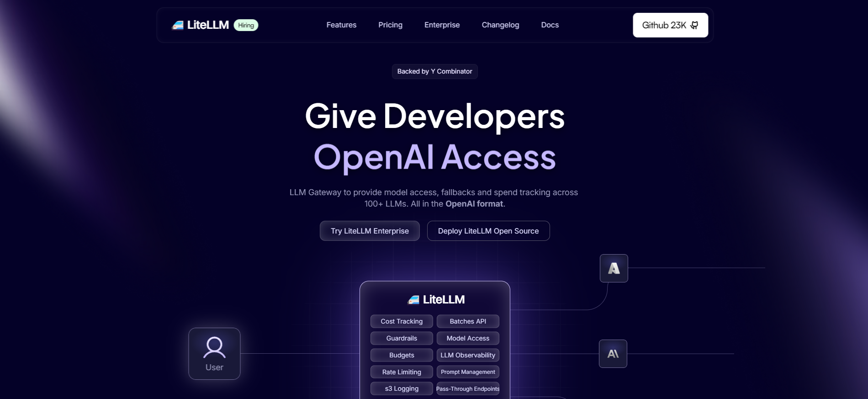
Task: Click Try LiteLLM Enterprise button
Action: pyautogui.click(x=370, y=231)
